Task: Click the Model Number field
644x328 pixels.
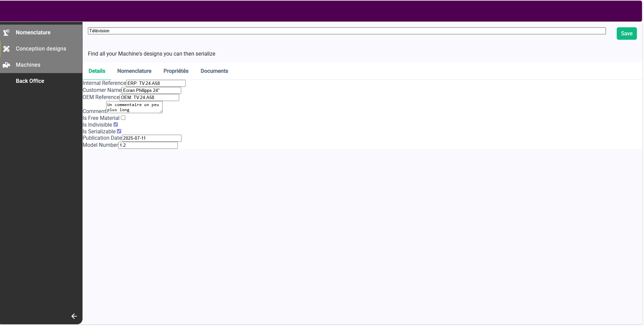Action: tap(148, 145)
